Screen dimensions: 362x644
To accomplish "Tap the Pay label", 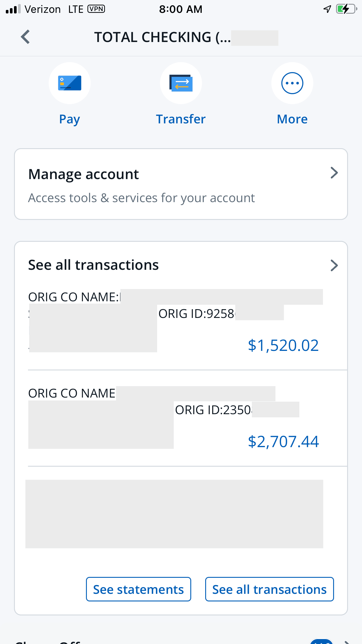I will [70, 119].
